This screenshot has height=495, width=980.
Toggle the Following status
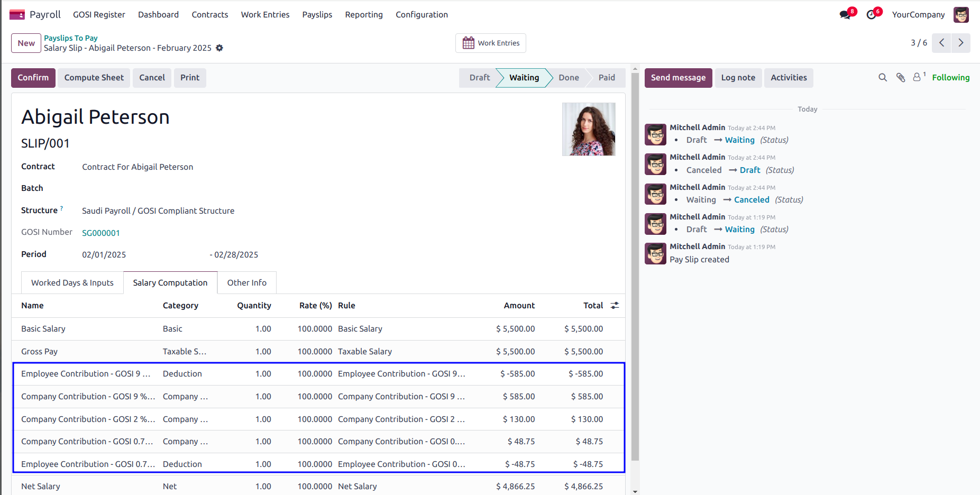(x=950, y=78)
